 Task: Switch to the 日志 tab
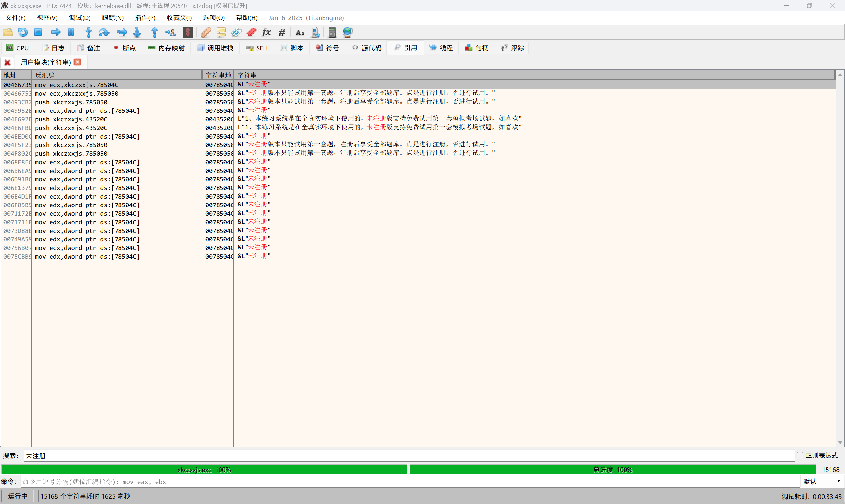[53, 48]
